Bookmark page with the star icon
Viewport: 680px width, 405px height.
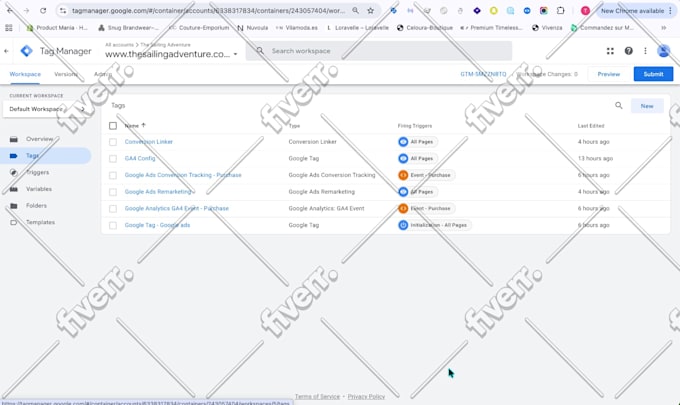point(370,10)
